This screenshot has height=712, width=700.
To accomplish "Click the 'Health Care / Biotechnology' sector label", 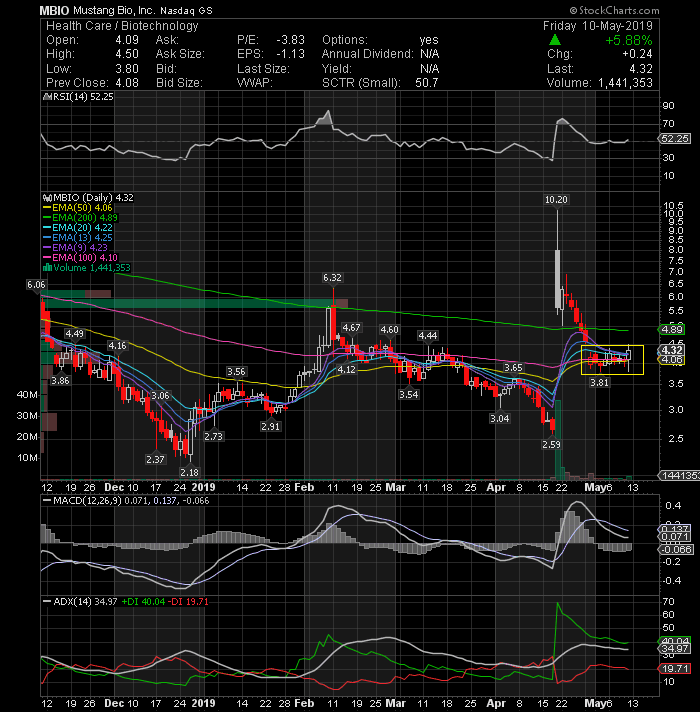I will click(123, 26).
